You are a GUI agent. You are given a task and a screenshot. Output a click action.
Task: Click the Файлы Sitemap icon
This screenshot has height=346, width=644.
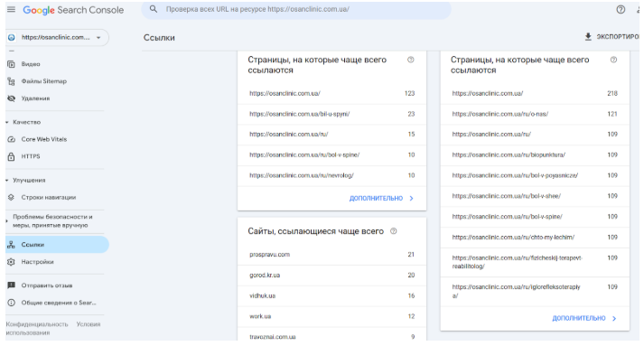12,81
